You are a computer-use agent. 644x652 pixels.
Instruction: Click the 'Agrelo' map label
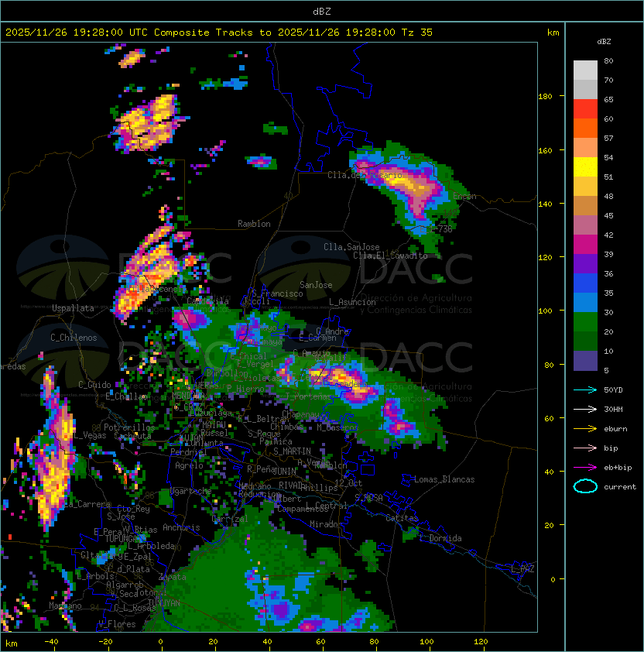click(x=189, y=465)
